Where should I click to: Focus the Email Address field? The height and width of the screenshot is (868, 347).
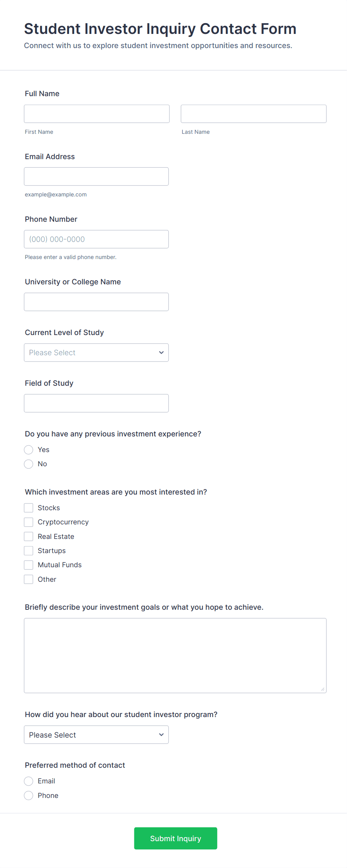tap(96, 176)
